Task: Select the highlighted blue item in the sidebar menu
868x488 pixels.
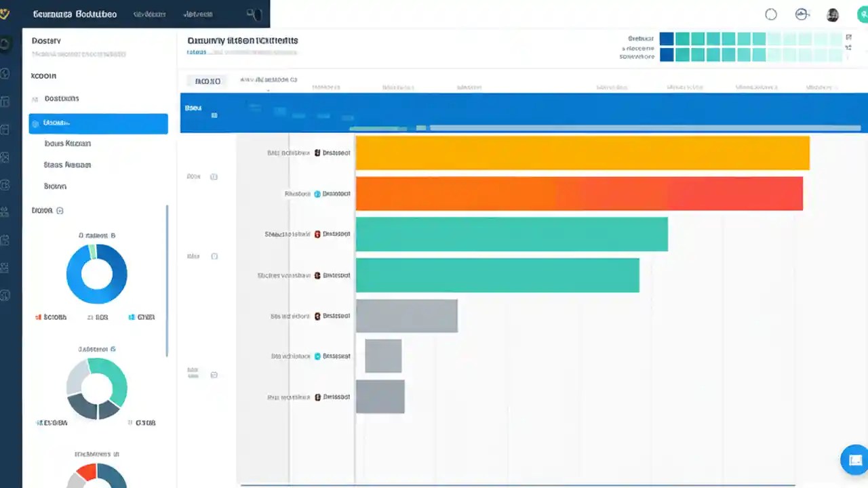Action: point(98,123)
